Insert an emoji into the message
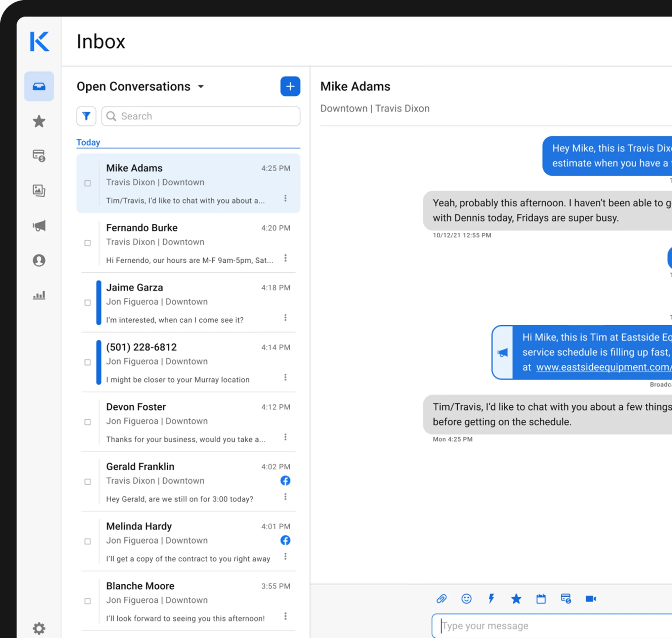672x638 pixels. 466,599
